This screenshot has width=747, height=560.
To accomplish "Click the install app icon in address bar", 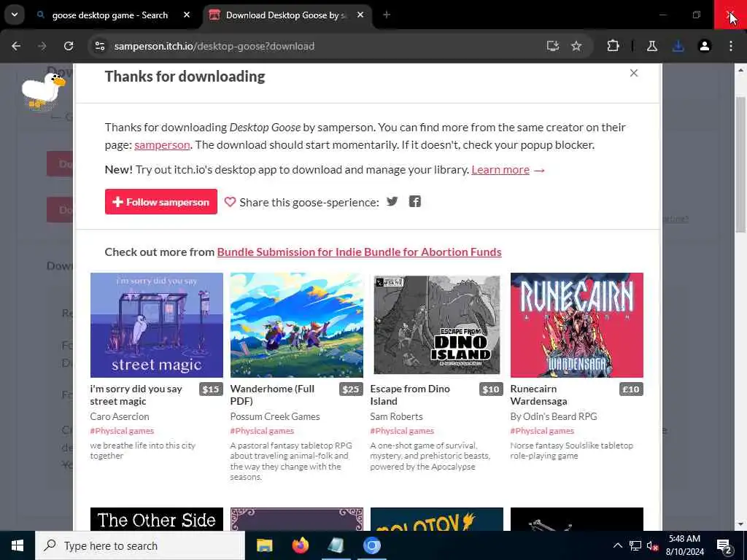I will point(553,46).
